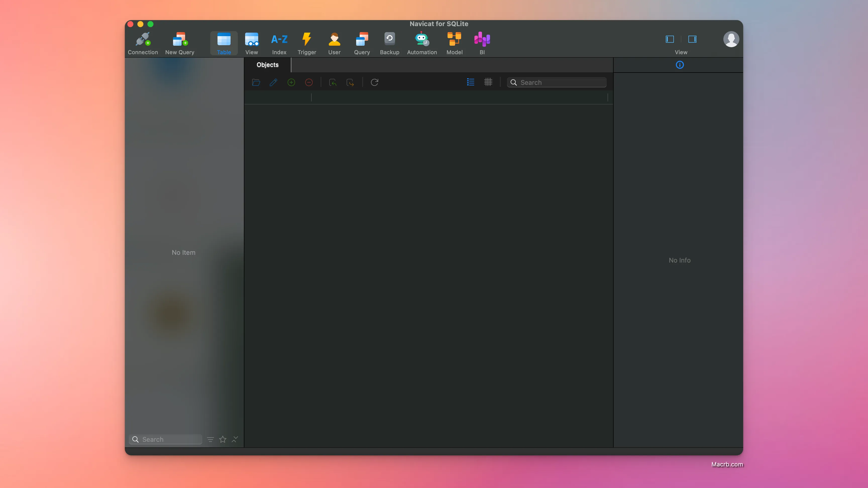
Task: Click the New Query button
Action: click(179, 43)
